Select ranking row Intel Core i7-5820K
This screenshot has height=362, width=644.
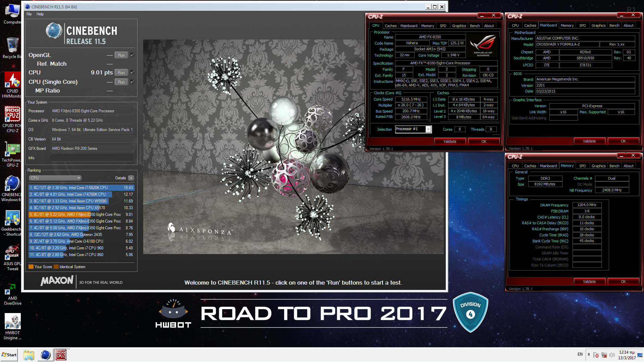point(81,188)
